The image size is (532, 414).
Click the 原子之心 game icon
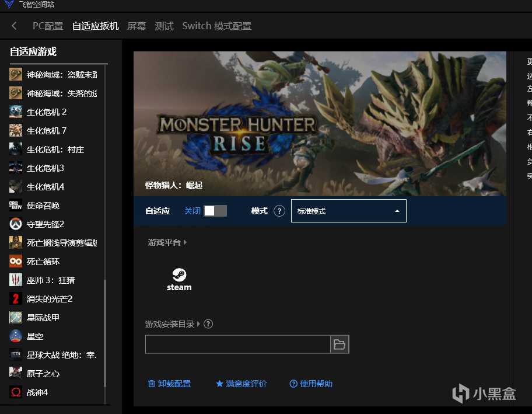16,373
